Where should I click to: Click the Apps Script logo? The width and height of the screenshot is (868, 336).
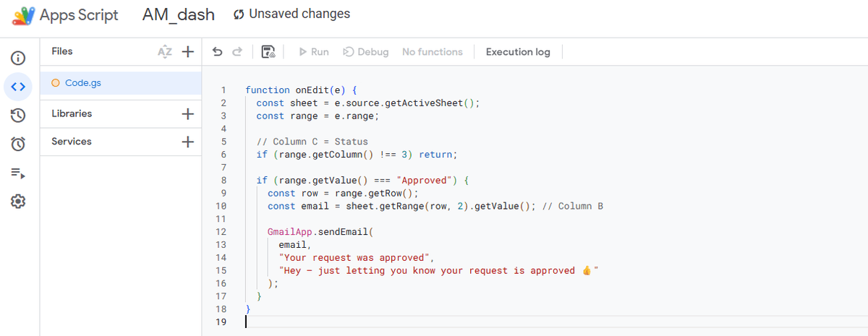23,15
